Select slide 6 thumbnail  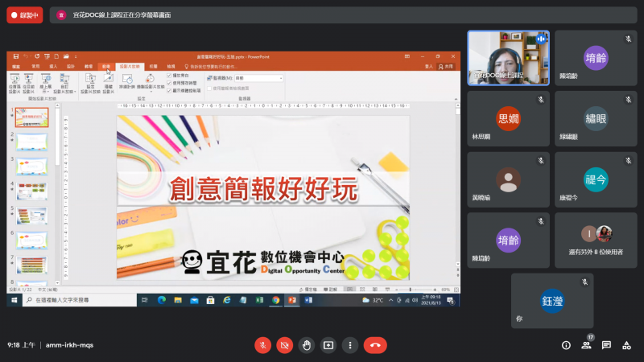coord(31,241)
